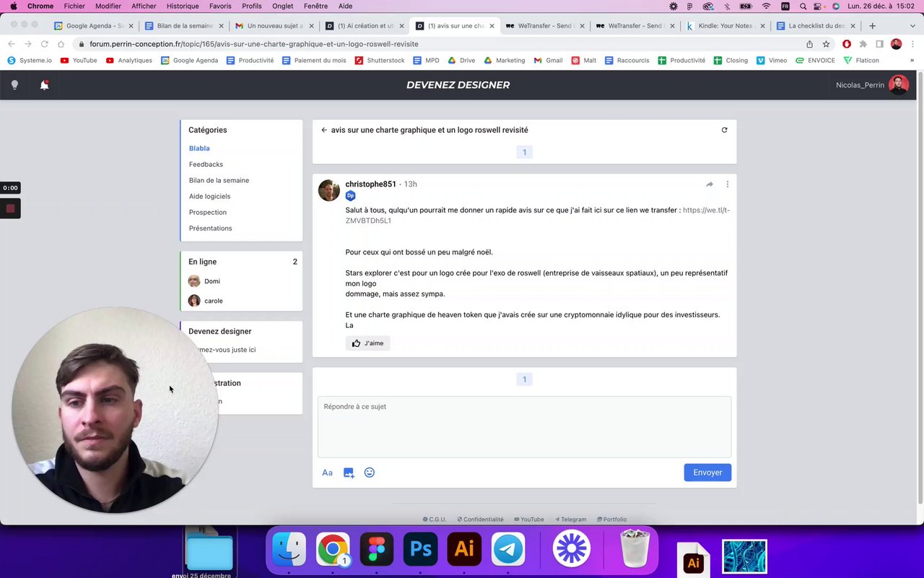Open the Aa text formatting options
This screenshot has height=578, width=924.
coord(327,473)
